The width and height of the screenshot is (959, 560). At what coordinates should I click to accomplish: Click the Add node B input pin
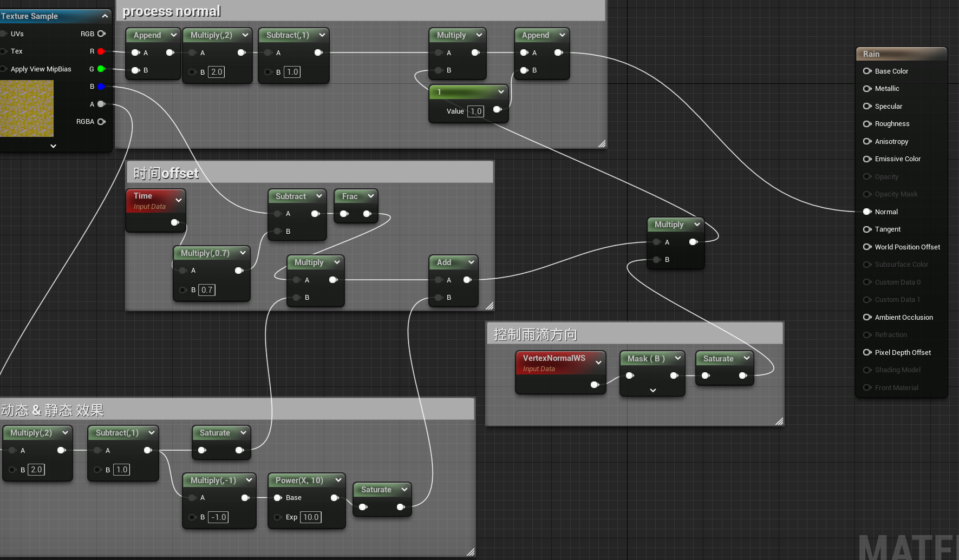click(439, 298)
